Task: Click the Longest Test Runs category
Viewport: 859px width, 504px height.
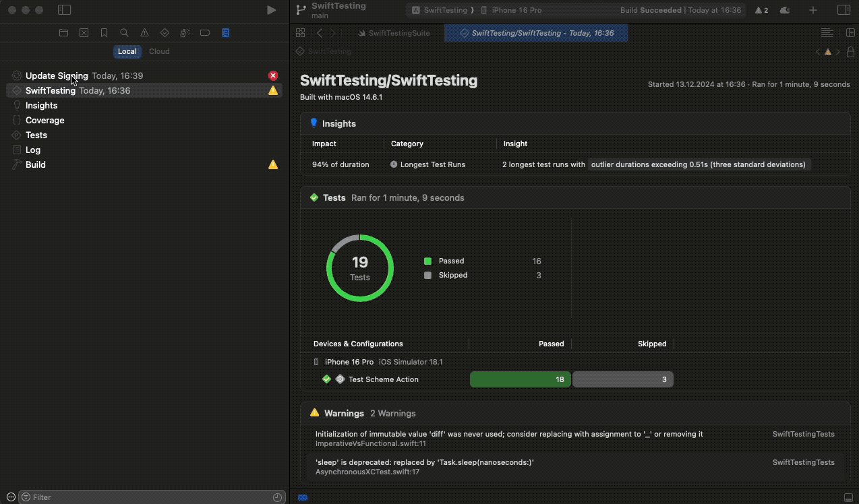Action: pyautogui.click(x=428, y=164)
